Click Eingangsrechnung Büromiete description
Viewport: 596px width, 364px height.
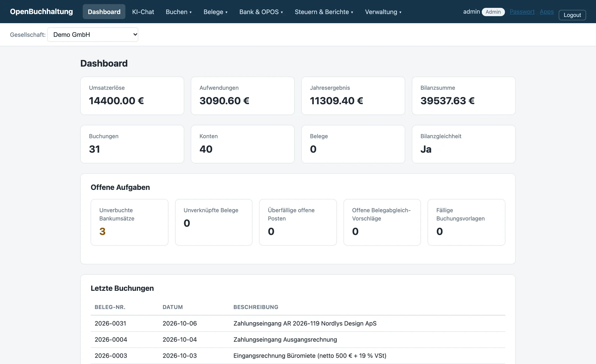(x=310, y=356)
